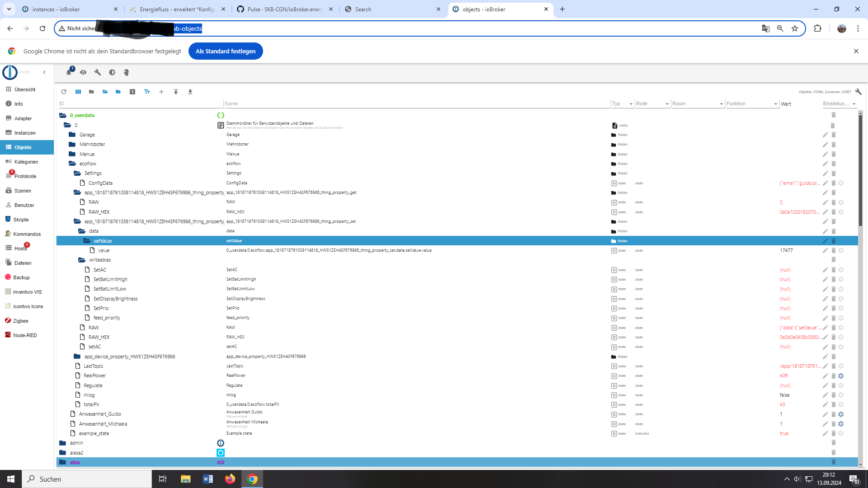Click the vertical scrollbar of the objects list

(x=860, y=172)
